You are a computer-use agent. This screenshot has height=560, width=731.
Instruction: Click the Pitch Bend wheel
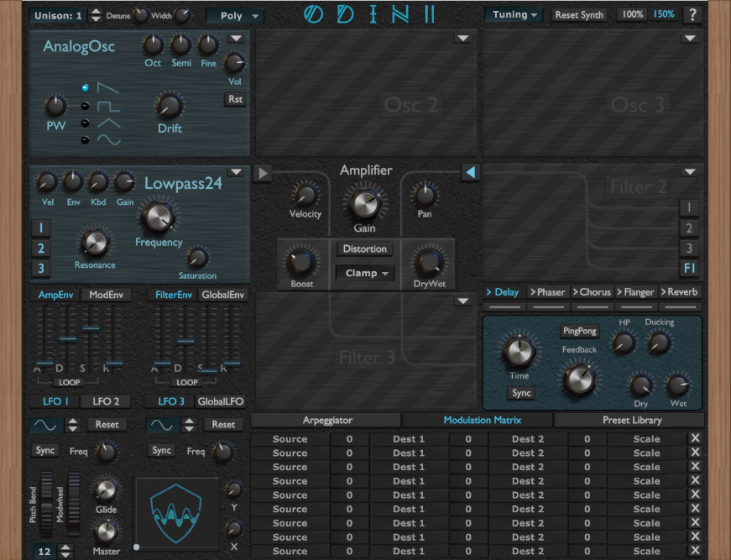pyautogui.click(x=46, y=505)
